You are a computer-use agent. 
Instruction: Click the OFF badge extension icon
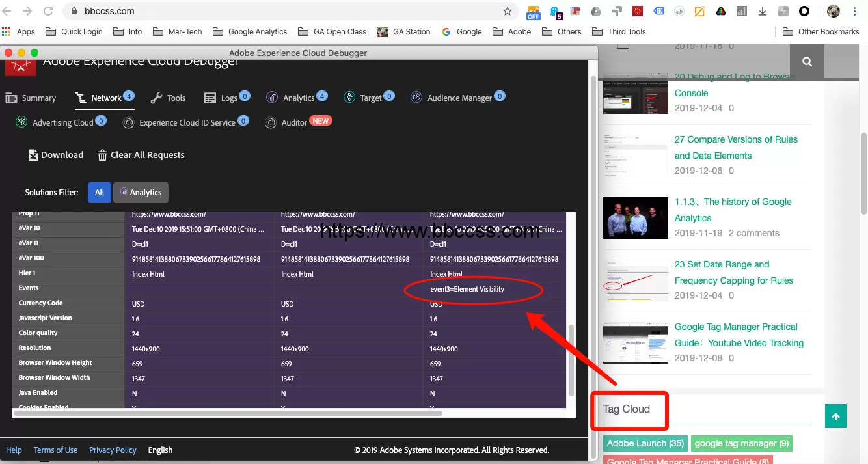[x=534, y=12]
